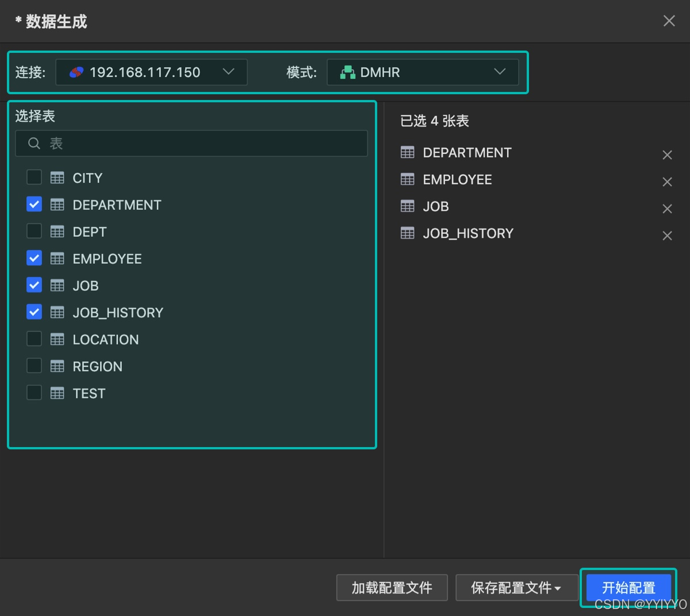Click the 开始配置 button
690x616 pixels.
click(627, 587)
